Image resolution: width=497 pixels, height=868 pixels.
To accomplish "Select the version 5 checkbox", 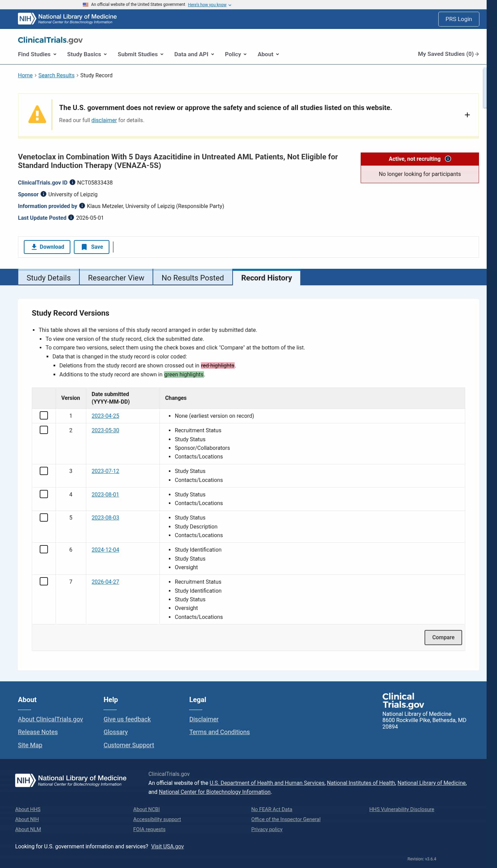I will 44,517.
